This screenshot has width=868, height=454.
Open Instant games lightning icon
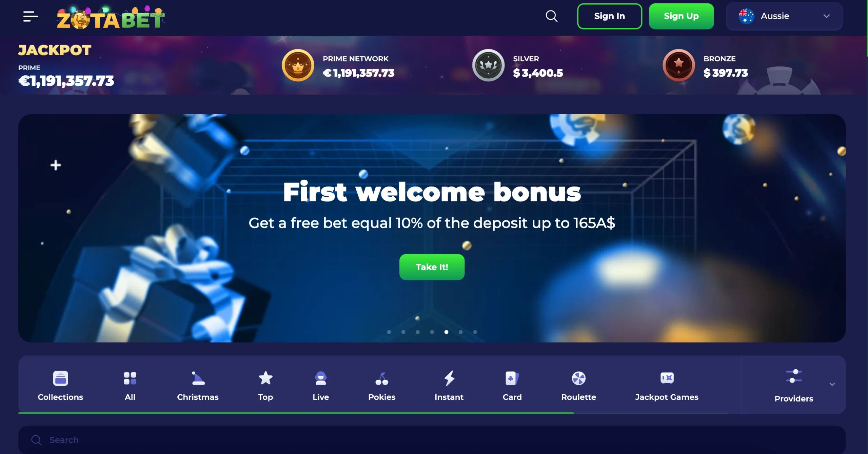click(449, 378)
